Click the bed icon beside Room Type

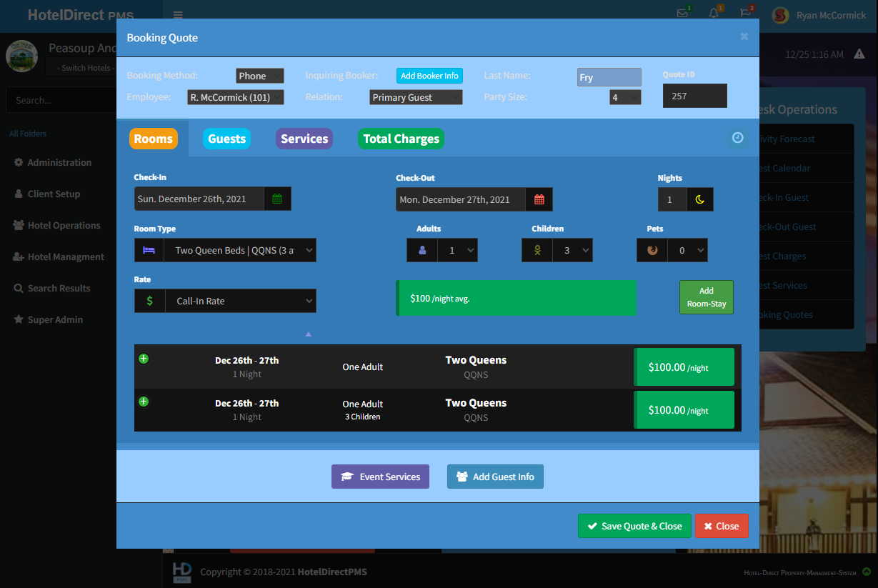pyautogui.click(x=149, y=251)
